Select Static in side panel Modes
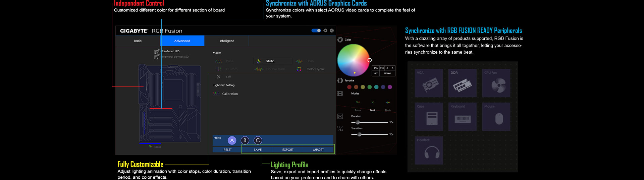 373,106
